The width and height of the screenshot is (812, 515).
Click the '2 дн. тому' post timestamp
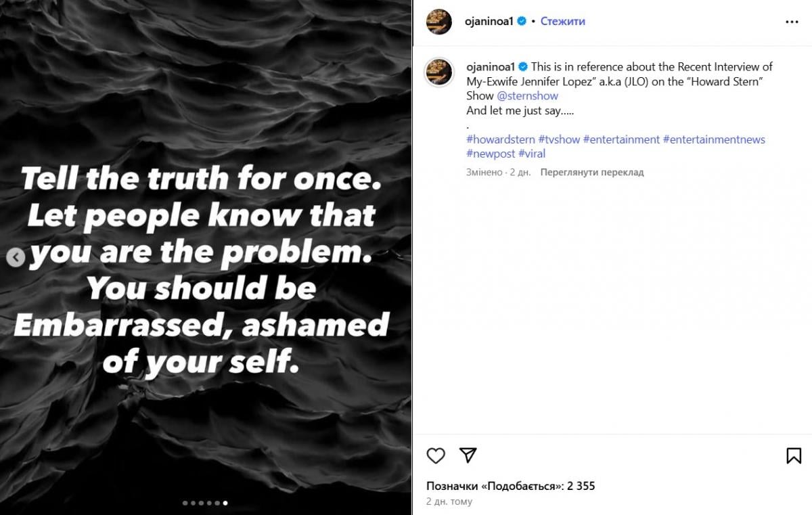pyautogui.click(x=449, y=501)
